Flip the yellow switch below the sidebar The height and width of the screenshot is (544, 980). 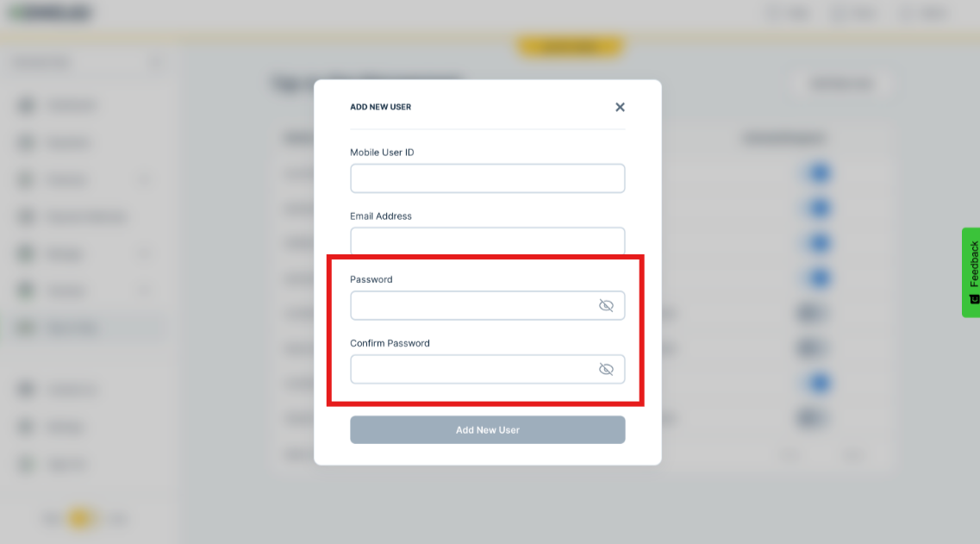coord(80,518)
